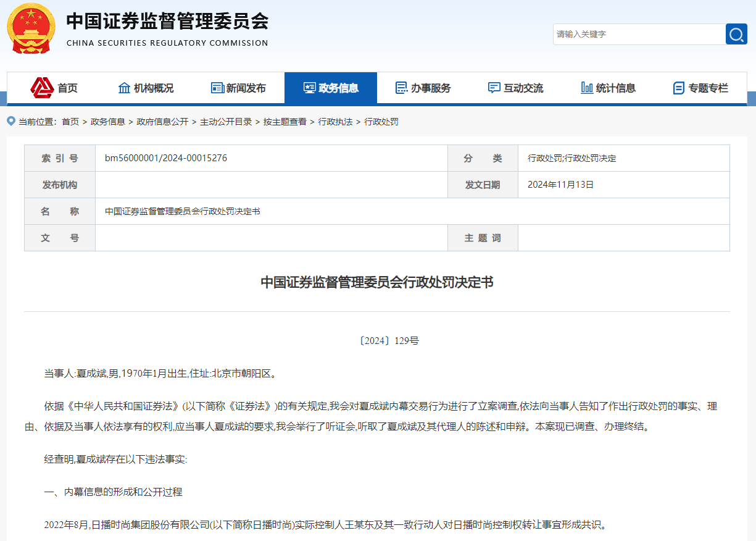The image size is (756, 541).
Task: Click the 办事服务 document icon
Action: [x=401, y=88]
